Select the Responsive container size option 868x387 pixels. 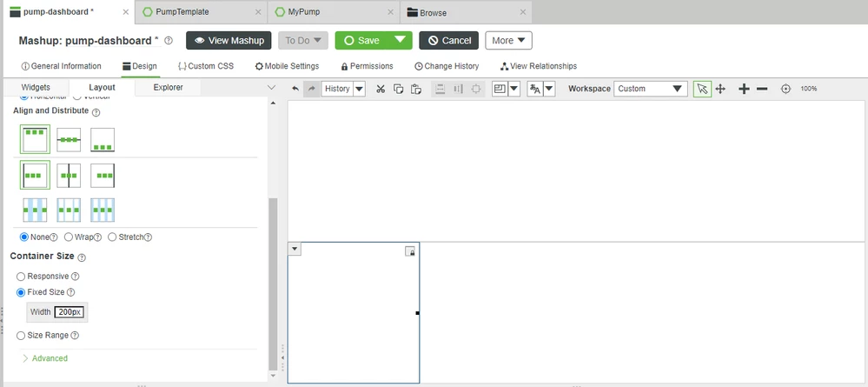point(21,276)
